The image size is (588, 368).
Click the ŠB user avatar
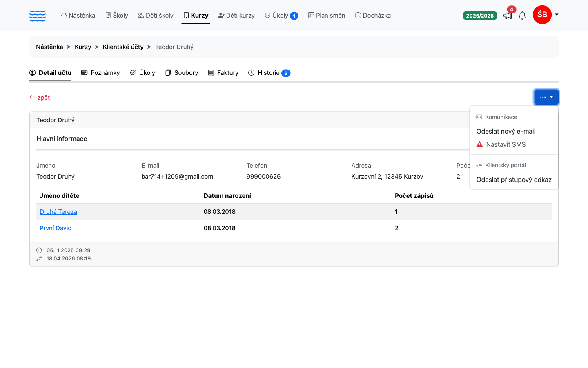[542, 15]
